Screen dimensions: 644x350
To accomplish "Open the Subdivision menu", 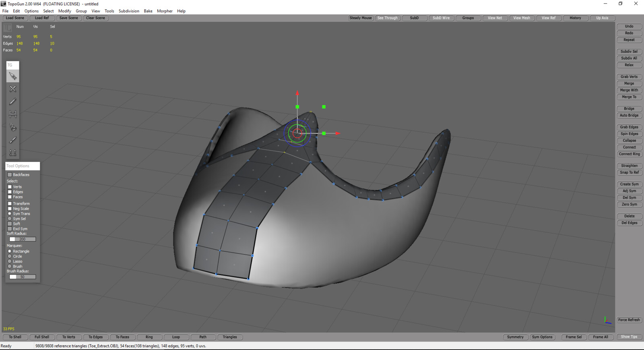I will click(x=129, y=11).
